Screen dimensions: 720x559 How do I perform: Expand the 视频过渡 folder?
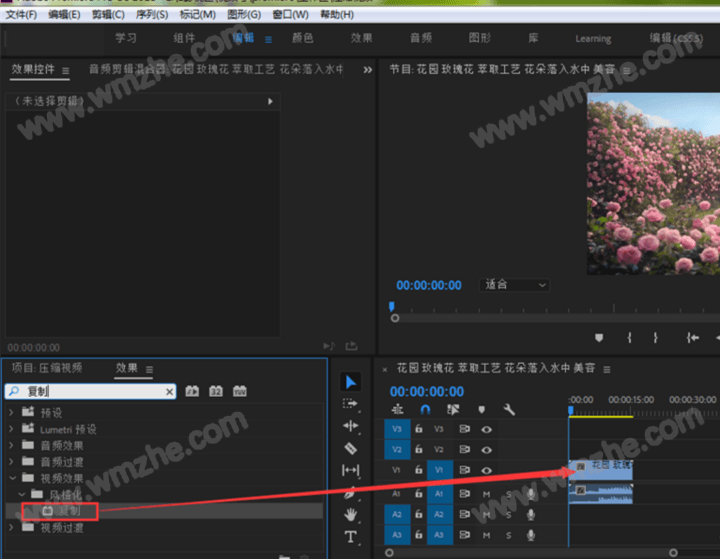point(12,527)
